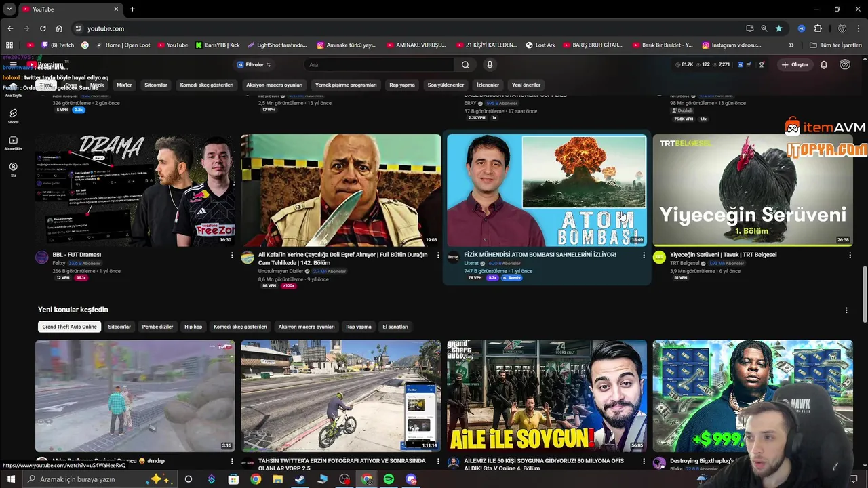Image resolution: width=868 pixels, height=488 pixels.
Task: Open options menu for Ali Kefal video
Action: coord(438,256)
